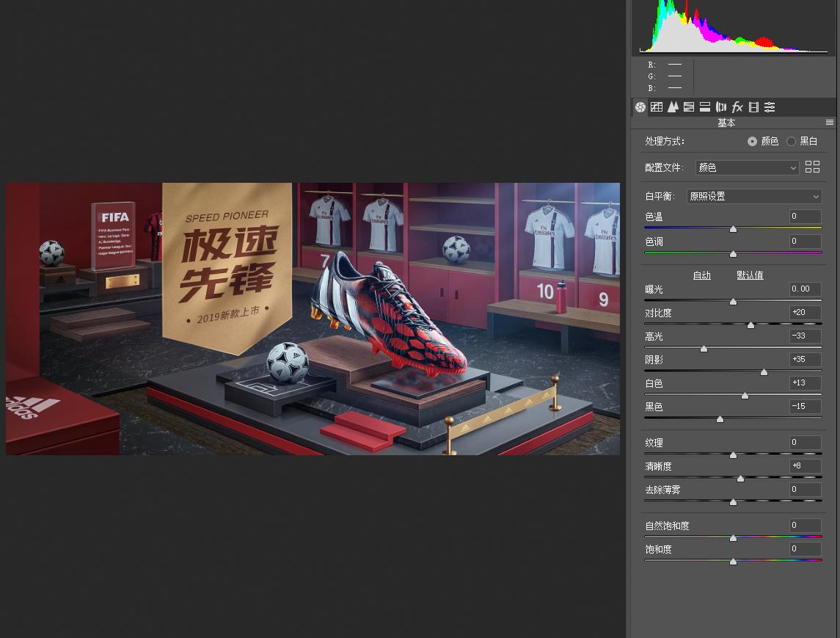Select the 颜色 treatment radio button
The image size is (840, 638).
coord(752,141)
